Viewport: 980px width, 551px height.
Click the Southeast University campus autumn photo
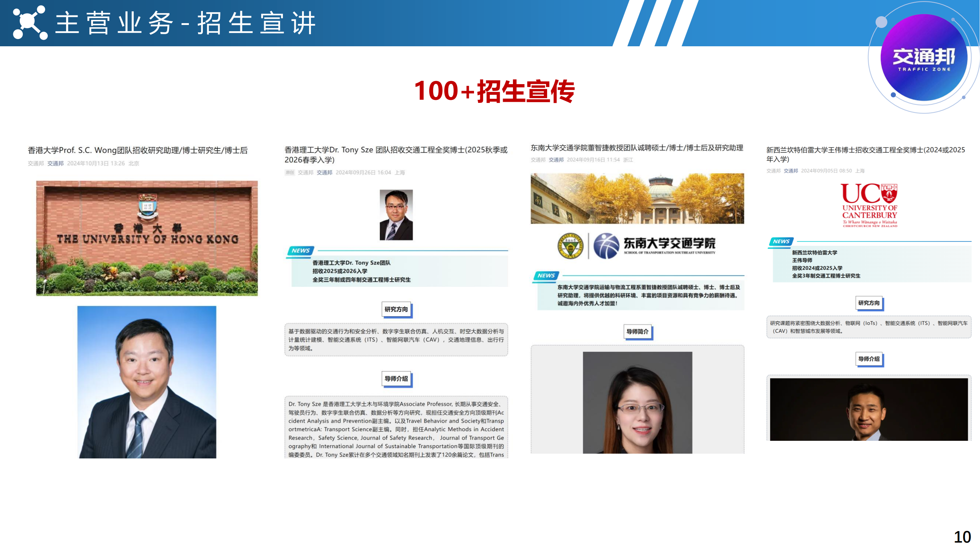coord(637,198)
